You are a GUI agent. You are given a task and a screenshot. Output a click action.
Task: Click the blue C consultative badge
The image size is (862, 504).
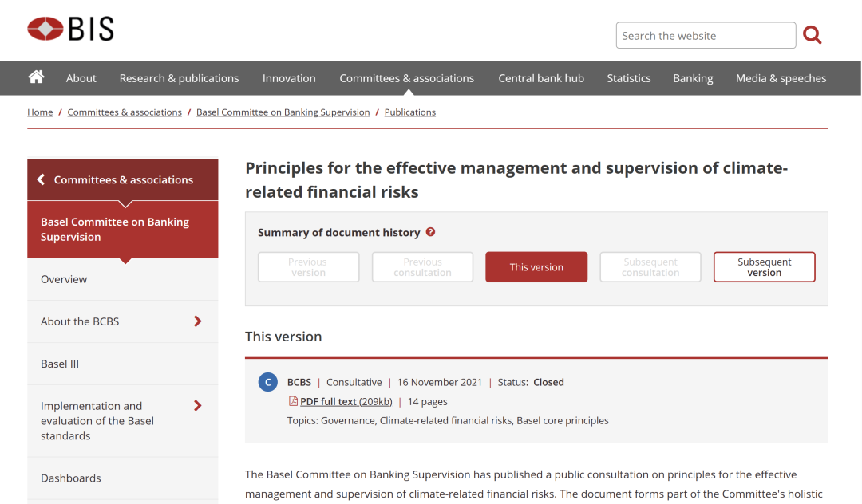268,382
